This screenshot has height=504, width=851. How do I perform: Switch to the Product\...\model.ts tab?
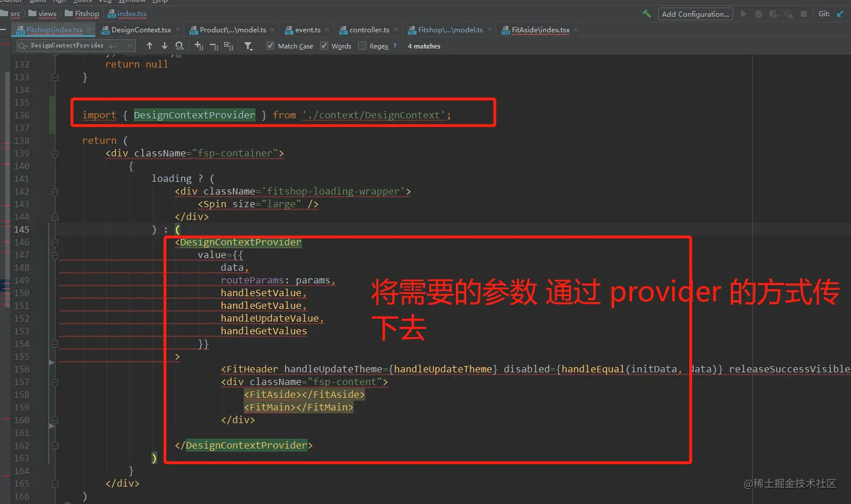tap(233, 30)
